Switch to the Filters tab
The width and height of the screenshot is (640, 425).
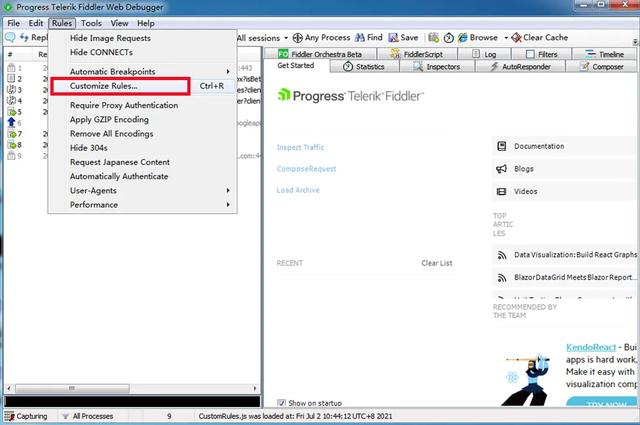pyautogui.click(x=542, y=54)
